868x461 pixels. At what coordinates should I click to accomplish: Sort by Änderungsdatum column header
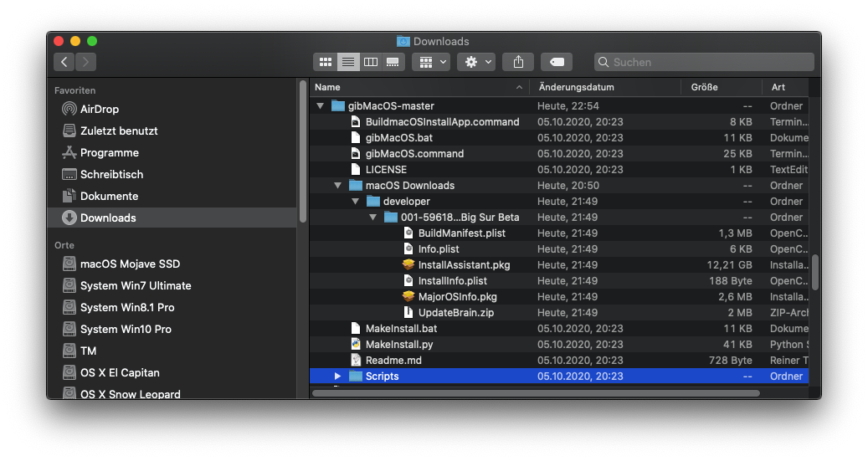pyautogui.click(x=577, y=87)
